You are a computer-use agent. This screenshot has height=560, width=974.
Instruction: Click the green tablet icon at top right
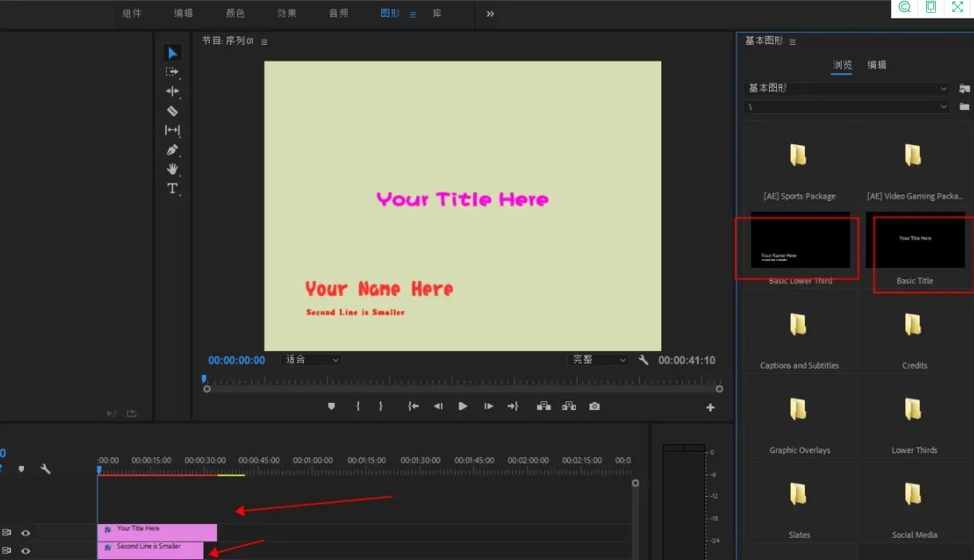point(931,7)
